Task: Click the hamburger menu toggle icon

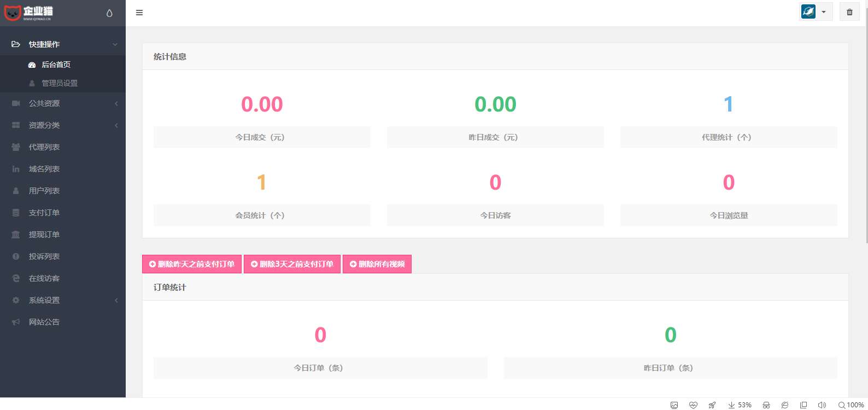Action: 139,13
